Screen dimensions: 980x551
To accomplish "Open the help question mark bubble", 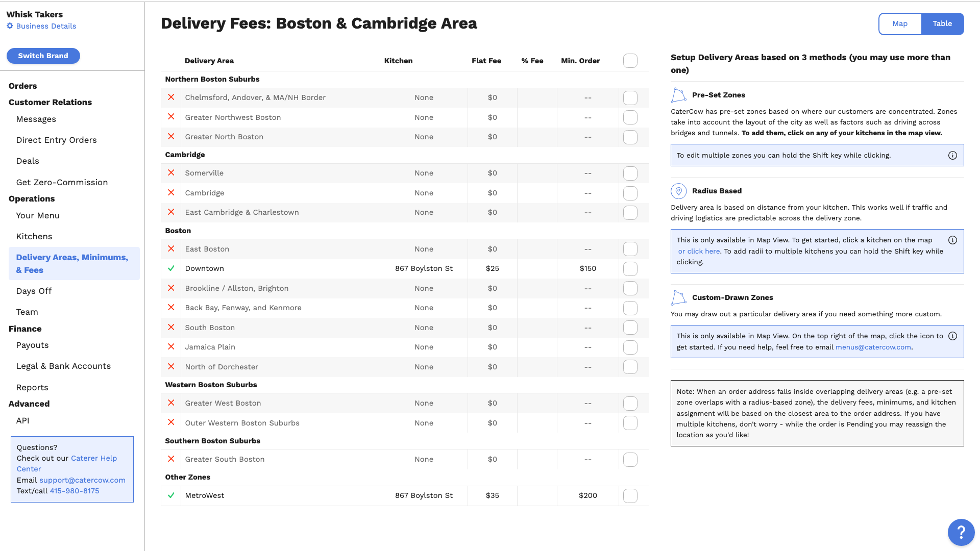I will (x=961, y=532).
